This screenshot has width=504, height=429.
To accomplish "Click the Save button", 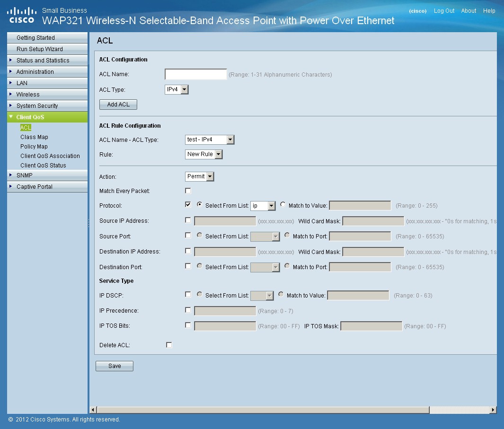I will click(115, 366).
